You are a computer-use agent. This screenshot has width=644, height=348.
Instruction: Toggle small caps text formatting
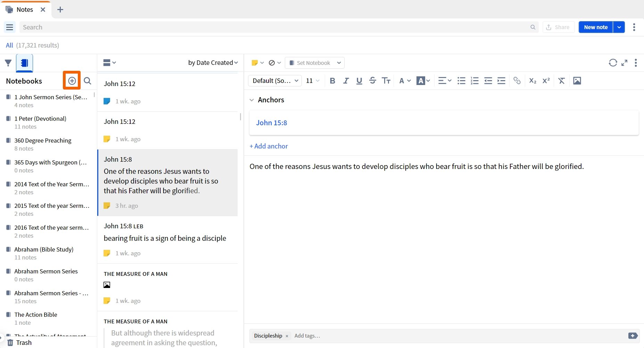[x=386, y=81]
